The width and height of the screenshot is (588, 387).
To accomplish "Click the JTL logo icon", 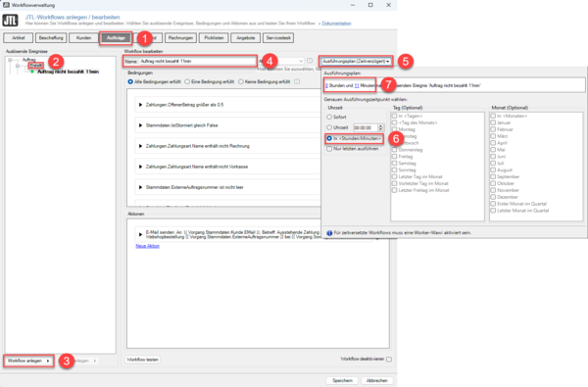I will (x=10, y=21).
